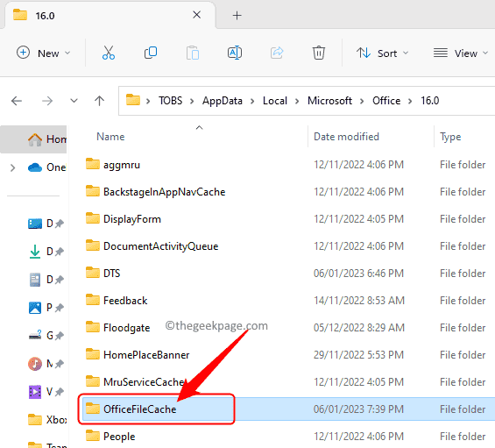Click the People folder icon
495x448 pixels.
tap(93, 436)
